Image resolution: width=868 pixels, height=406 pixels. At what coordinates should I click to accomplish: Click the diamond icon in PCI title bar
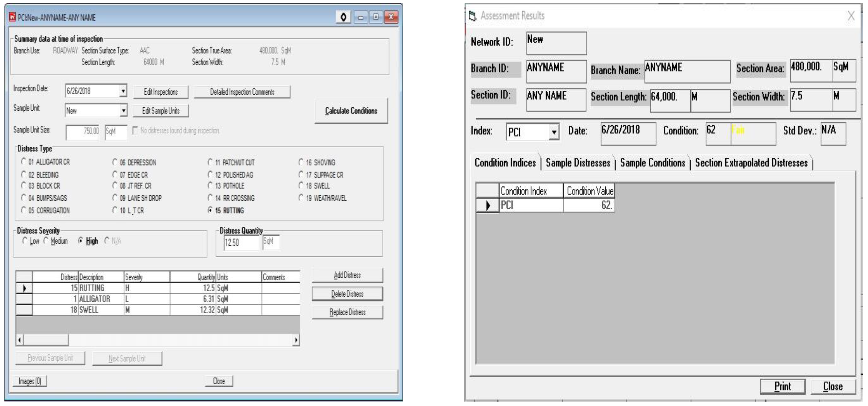coord(343,17)
